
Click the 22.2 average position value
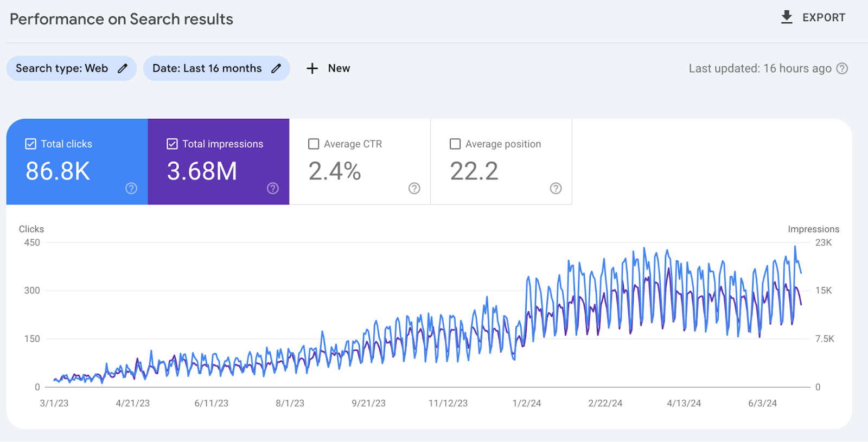pyautogui.click(x=474, y=171)
